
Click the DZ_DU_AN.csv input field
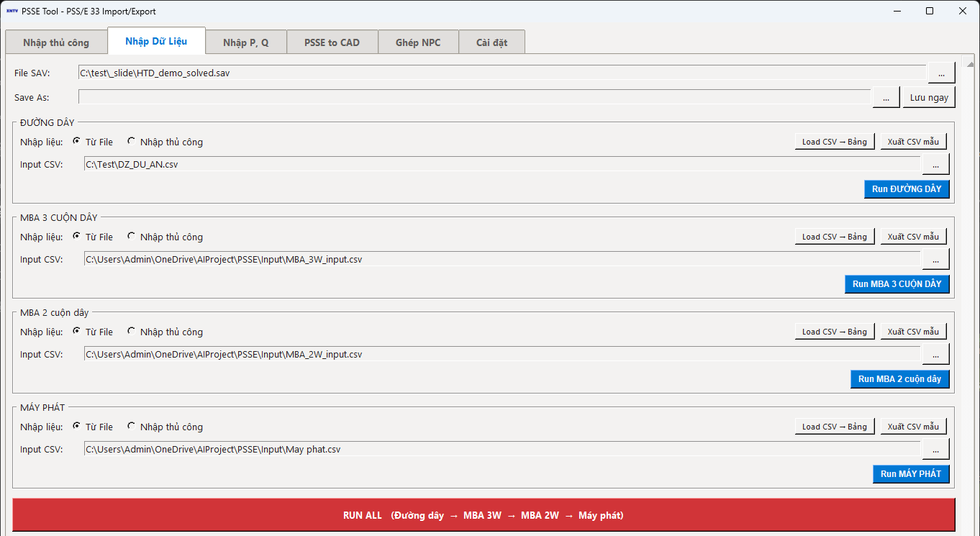tap(502, 165)
